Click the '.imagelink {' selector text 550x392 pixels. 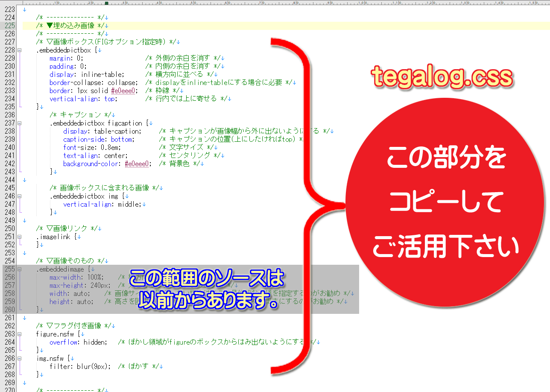(57, 237)
